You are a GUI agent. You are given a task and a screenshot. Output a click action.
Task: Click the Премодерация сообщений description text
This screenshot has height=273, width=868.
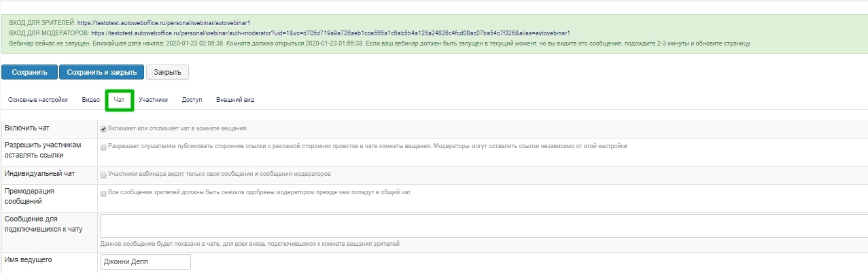[259, 192]
